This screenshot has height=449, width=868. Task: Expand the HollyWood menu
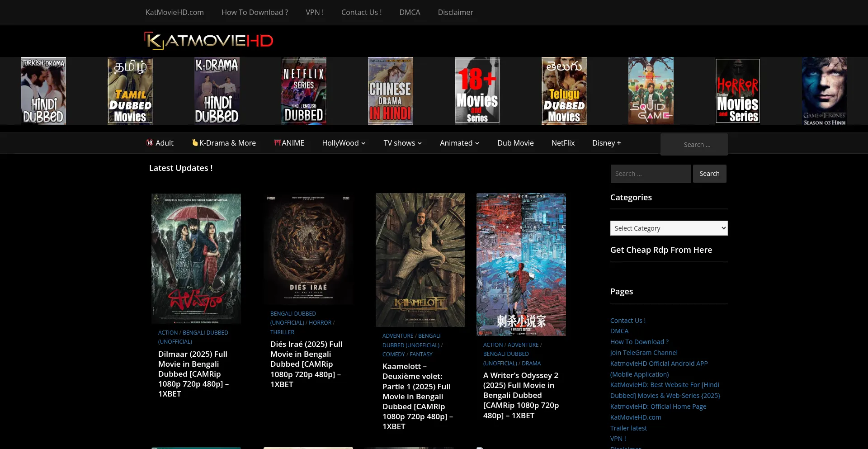[343, 143]
